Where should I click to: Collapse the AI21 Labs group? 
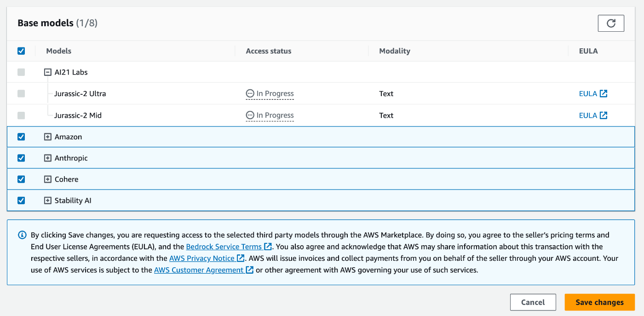[47, 72]
